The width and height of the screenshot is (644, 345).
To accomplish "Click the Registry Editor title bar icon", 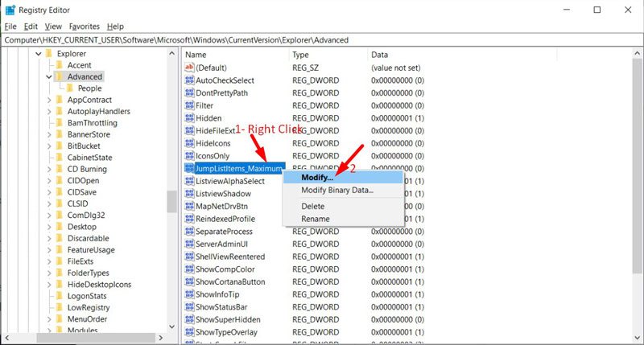I will point(10,10).
